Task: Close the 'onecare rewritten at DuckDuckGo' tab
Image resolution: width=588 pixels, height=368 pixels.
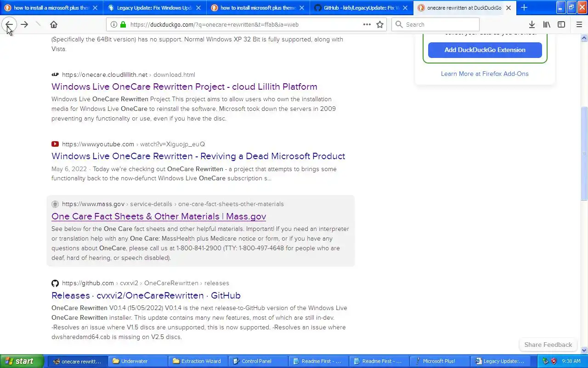Action: click(509, 8)
